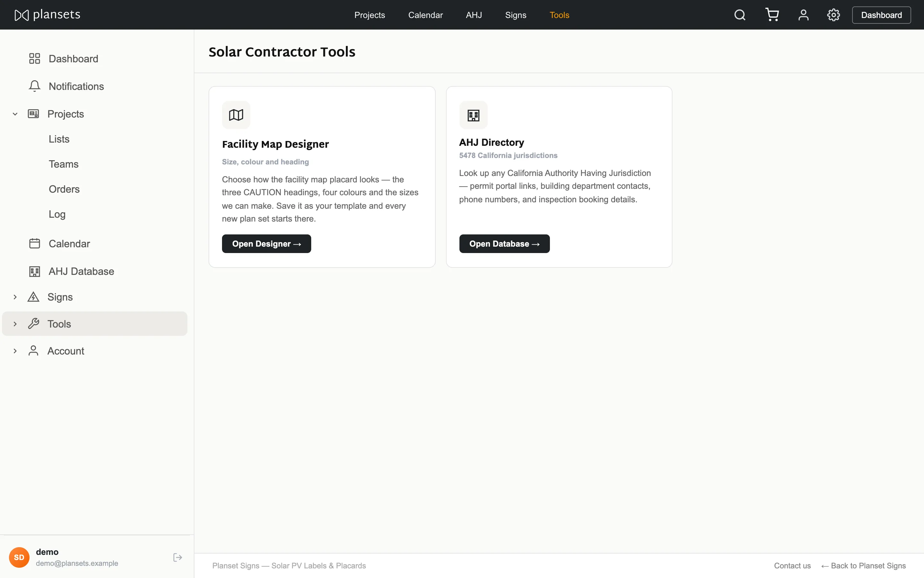Open Log under Projects
The height and width of the screenshot is (578, 924).
57,214
